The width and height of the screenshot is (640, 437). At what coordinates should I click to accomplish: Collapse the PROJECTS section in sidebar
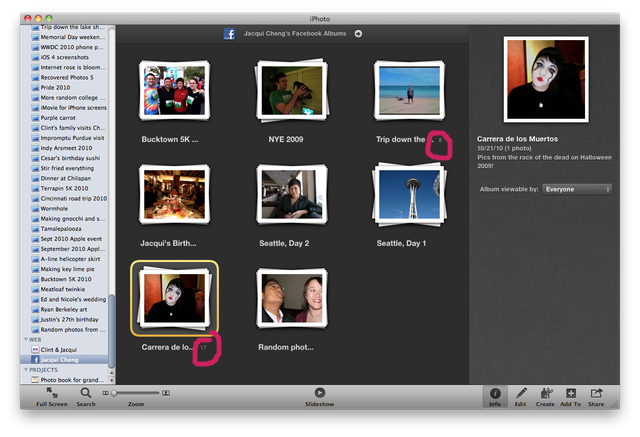pyautogui.click(x=26, y=370)
